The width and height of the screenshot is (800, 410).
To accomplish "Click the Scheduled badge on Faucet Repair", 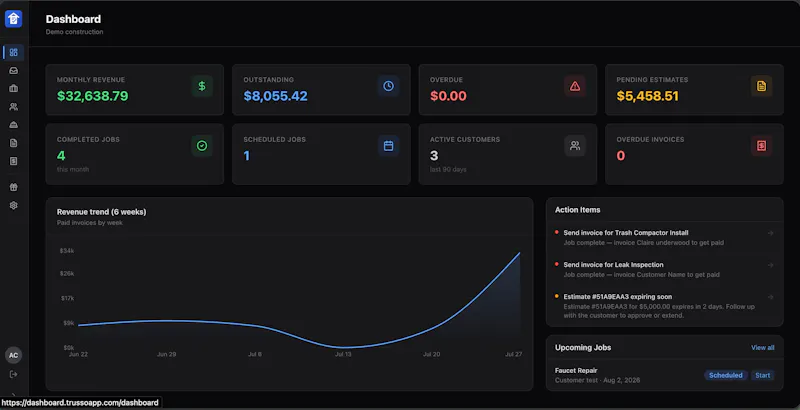I will point(726,375).
